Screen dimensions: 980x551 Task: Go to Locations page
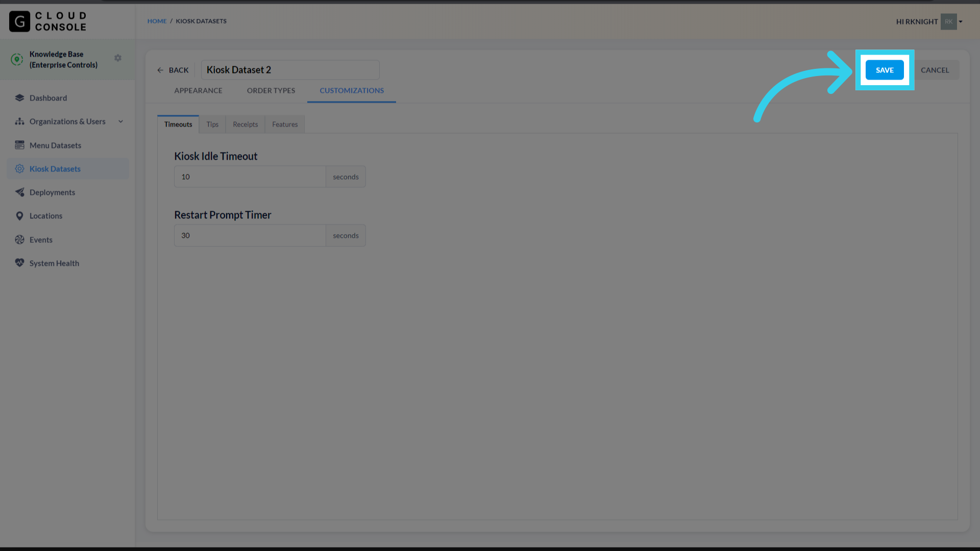[68, 216]
